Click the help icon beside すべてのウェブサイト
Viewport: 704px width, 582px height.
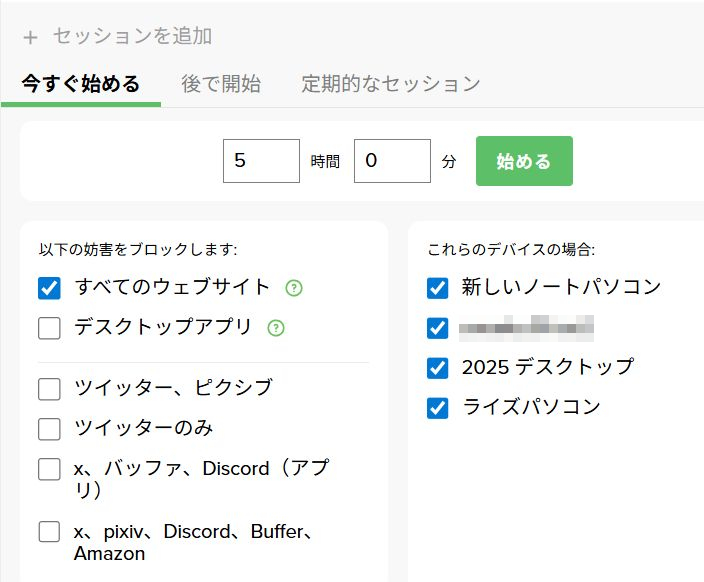[x=293, y=288]
